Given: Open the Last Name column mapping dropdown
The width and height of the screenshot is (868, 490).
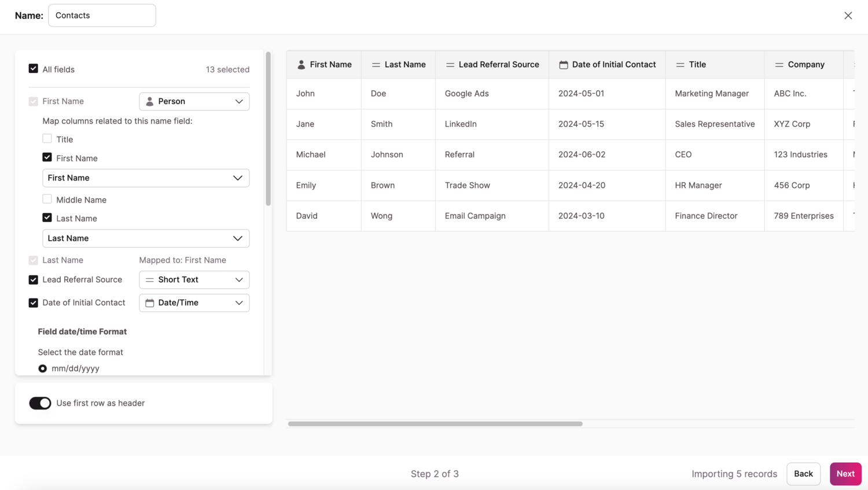Looking at the screenshot, I should pyautogui.click(x=145, y=238).
